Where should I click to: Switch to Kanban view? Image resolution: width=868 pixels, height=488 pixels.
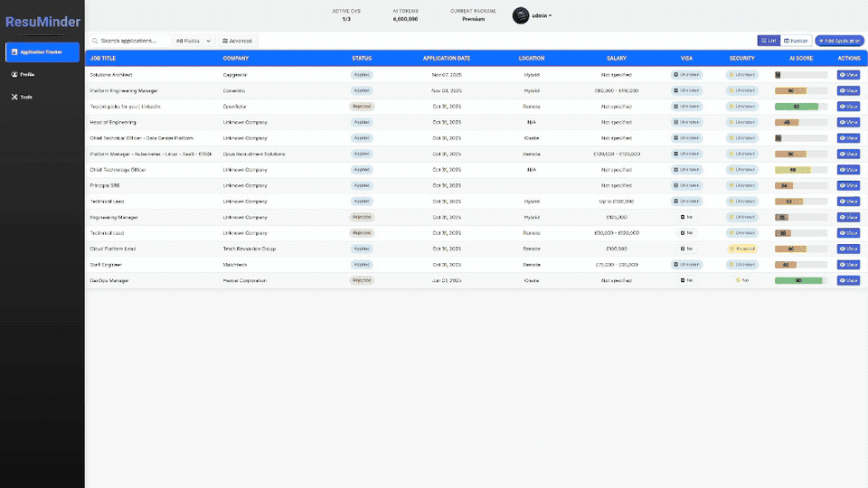[796, 41]
